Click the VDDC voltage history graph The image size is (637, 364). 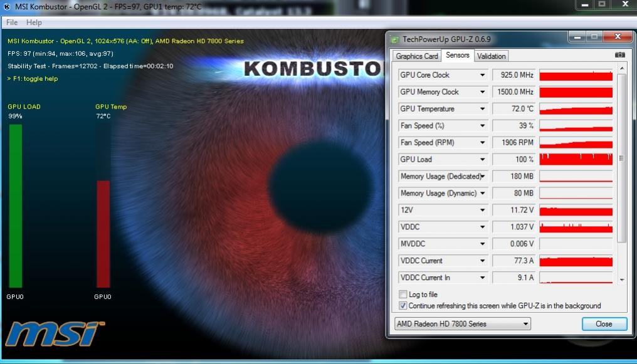pyautogui.click(x=576, y=227)
